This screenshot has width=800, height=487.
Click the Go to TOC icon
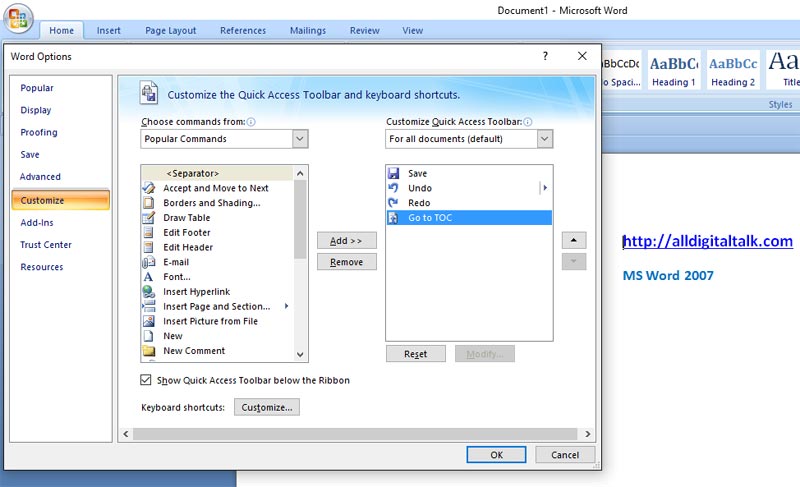(x=393, y=218)
